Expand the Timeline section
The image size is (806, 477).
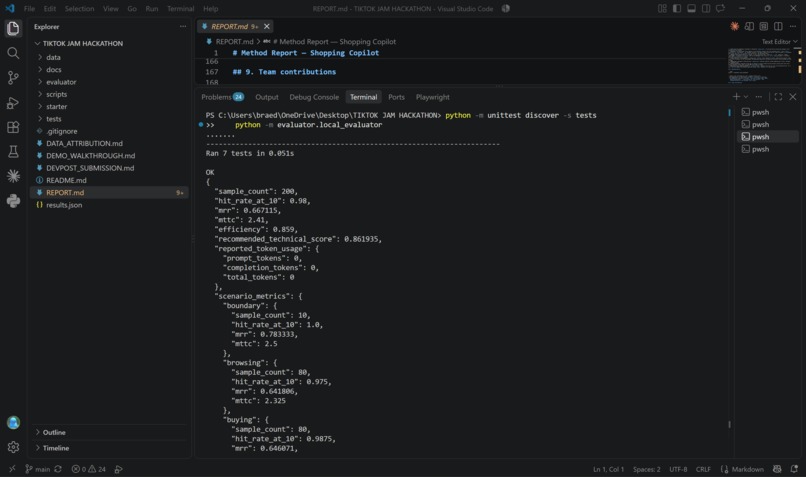coord(109,448)
